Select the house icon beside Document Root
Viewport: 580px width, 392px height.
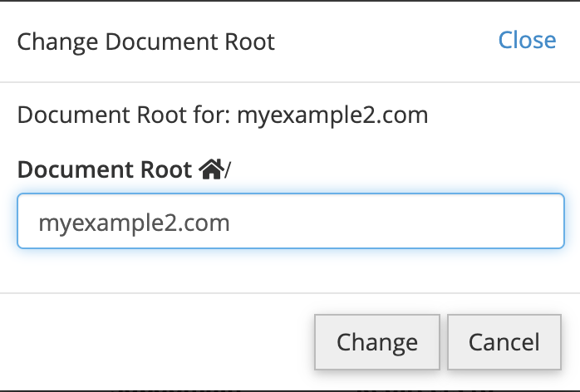210,170
